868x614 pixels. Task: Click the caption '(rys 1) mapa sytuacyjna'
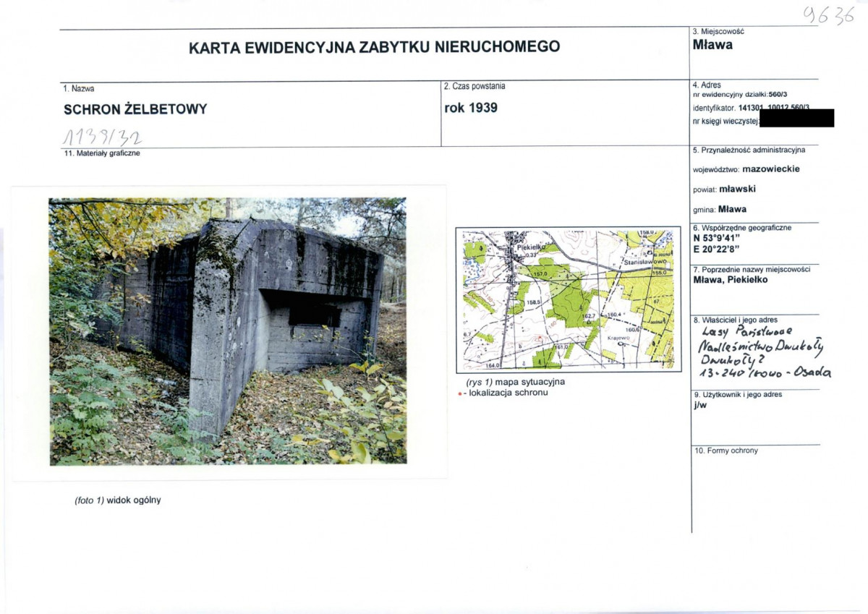516,382
